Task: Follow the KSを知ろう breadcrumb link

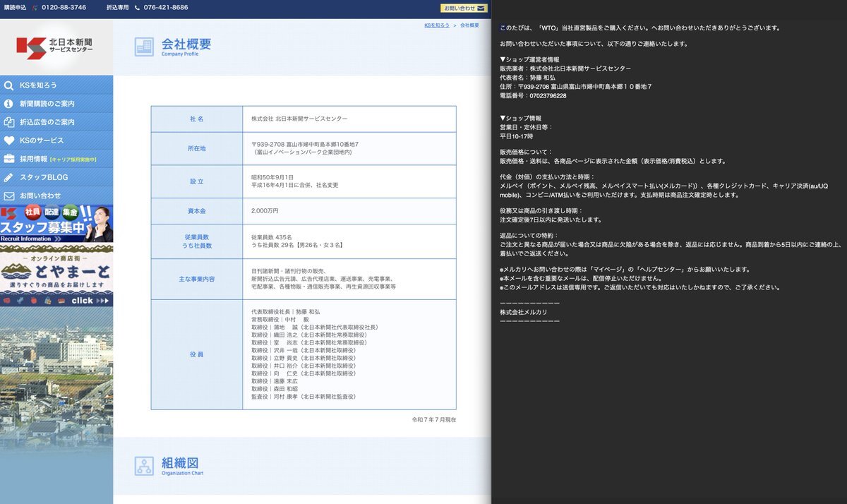Action: click(437, 25)
